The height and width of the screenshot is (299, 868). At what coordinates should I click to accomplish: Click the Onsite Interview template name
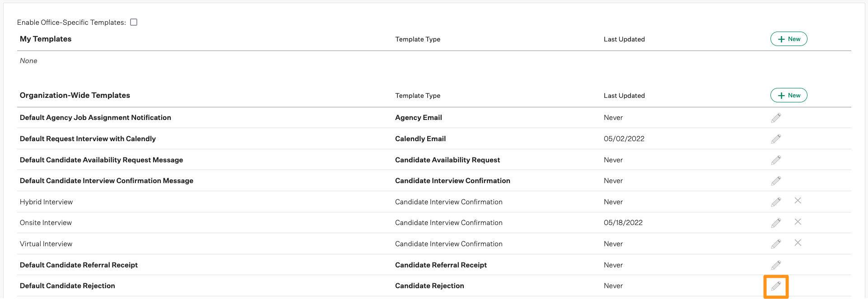tap(46, 223)
